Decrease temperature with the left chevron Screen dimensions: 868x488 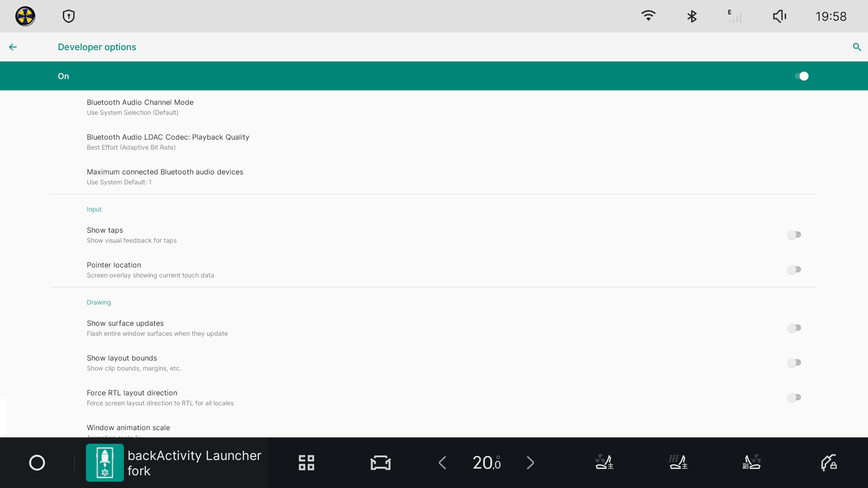tap(443, 463)
